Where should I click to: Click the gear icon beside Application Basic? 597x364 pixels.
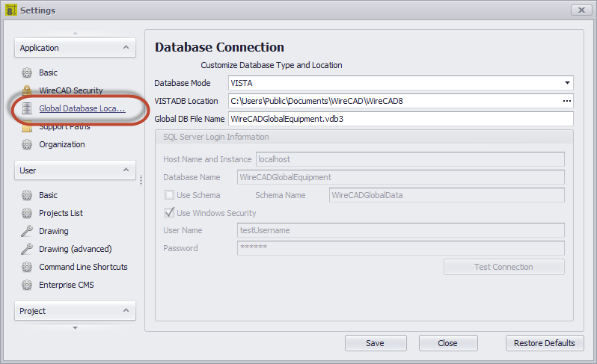(27, 73)
